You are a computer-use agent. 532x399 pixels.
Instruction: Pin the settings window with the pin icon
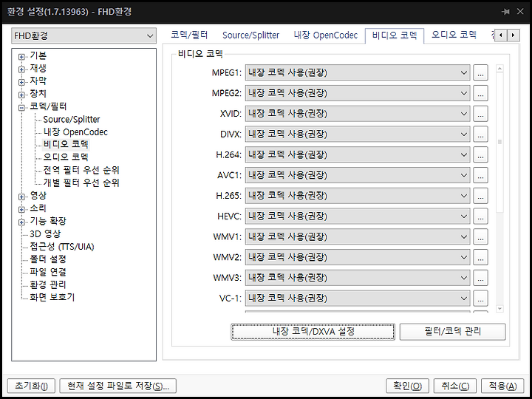pos(505,12)
